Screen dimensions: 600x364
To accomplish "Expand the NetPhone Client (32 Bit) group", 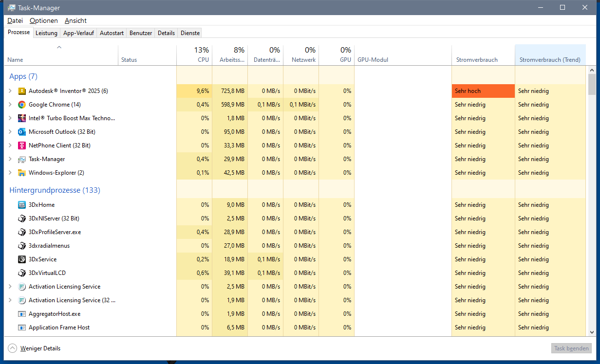I will [x=10, y=146].
